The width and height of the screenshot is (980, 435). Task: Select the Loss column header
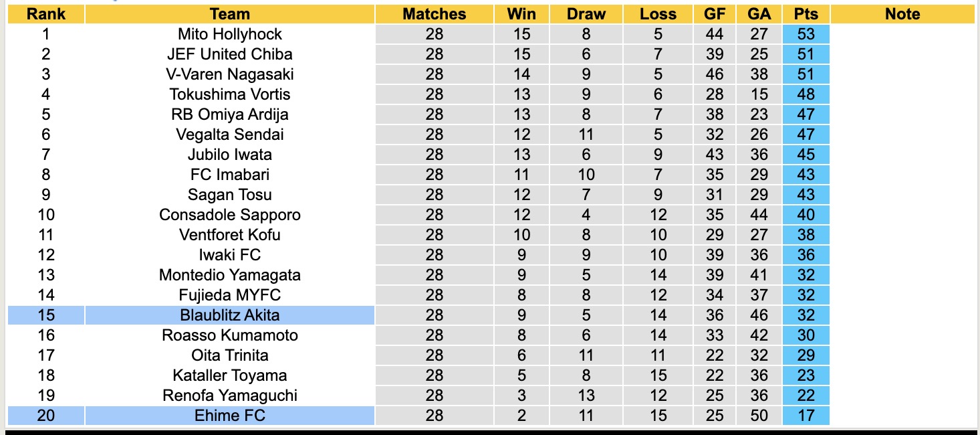[x=658, y=14]
